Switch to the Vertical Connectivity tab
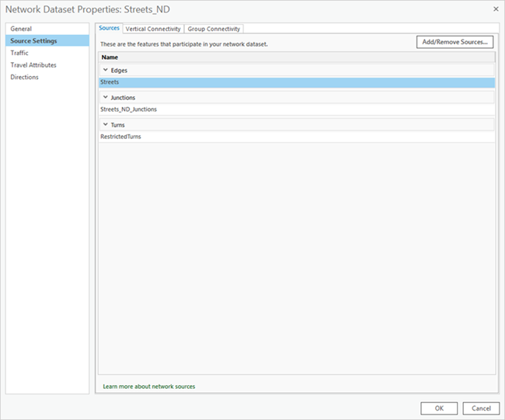The height and width of the screenshot is (420, 505). pos(153,29)
